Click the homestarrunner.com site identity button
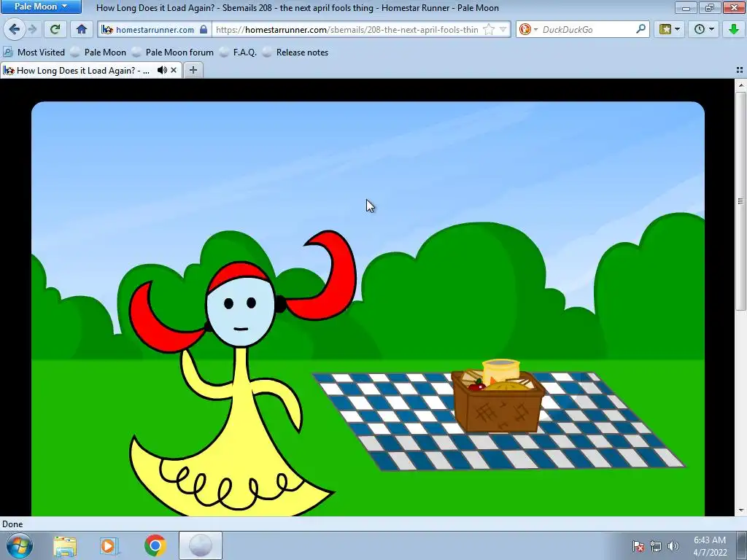This screenshot has height=560, width=747. [155, 29]
